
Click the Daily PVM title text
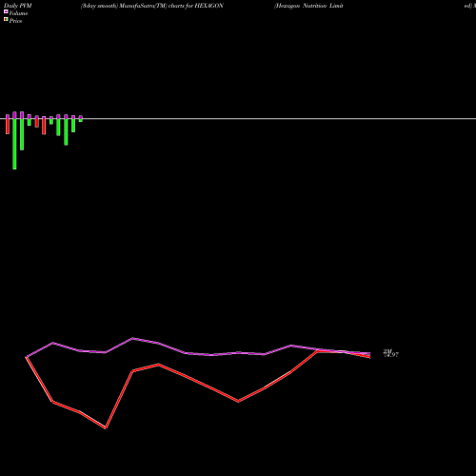pos(18,6)
